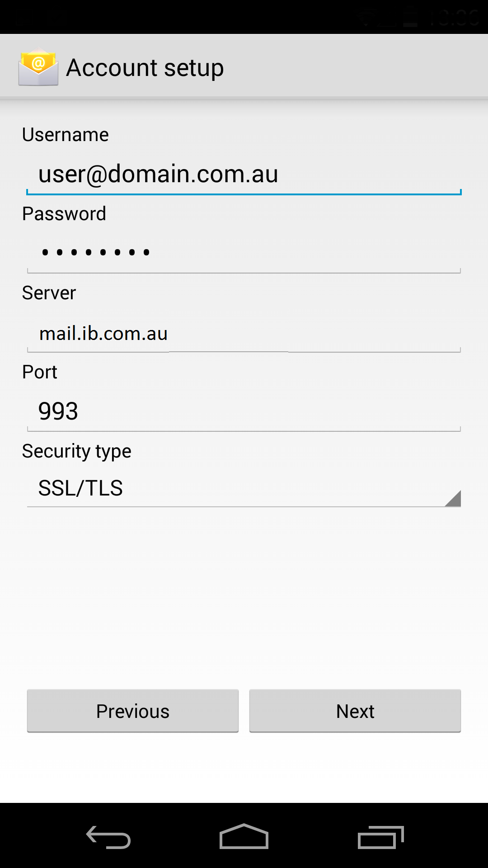Tap the Port label
The height and width of the screenshot is (868, 488).
[40, 372]
